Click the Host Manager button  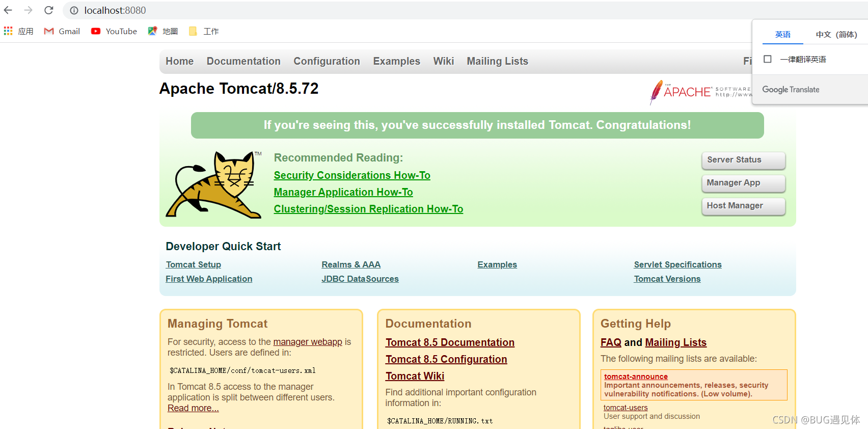[x=743, y=206]
